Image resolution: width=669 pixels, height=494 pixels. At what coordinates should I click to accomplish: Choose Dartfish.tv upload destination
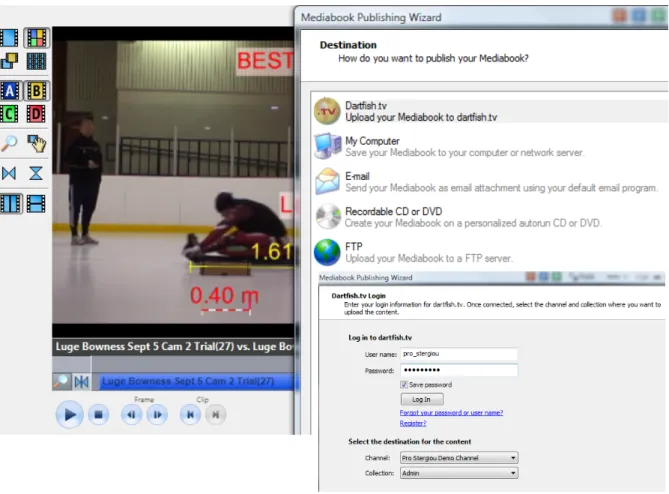[490, 111]
